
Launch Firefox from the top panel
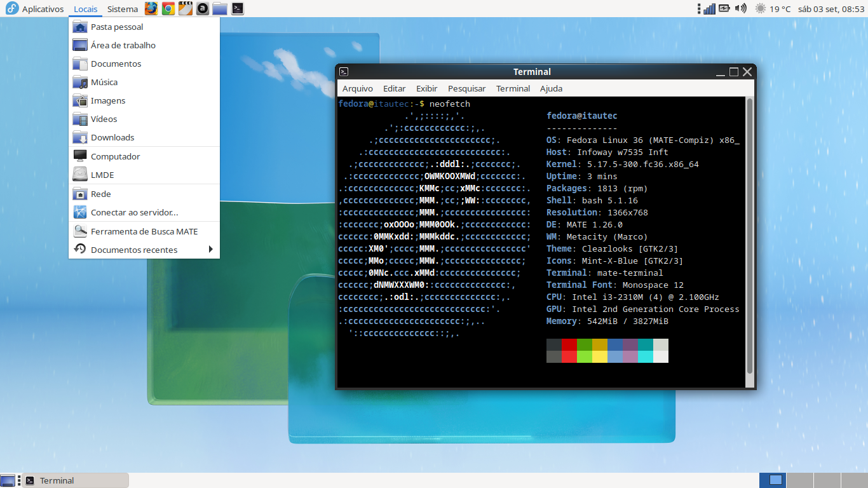pos(151,8)
